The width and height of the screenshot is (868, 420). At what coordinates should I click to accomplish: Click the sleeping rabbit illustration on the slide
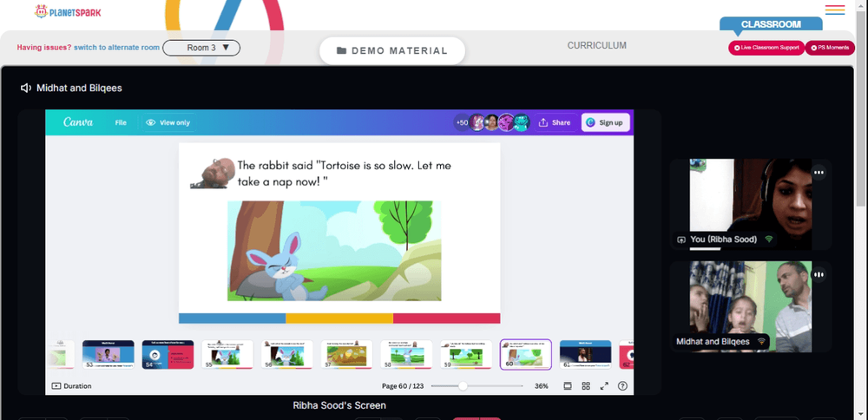(x=334, y=251)
